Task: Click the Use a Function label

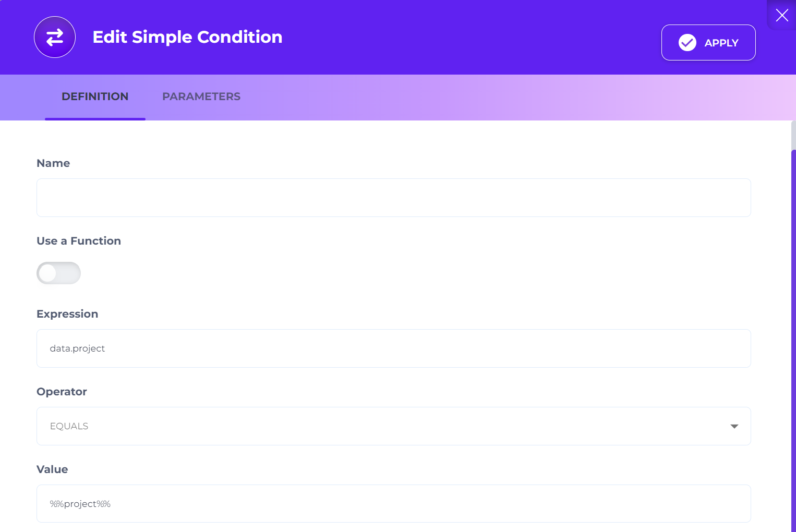Action: click(x=79, y=241)
